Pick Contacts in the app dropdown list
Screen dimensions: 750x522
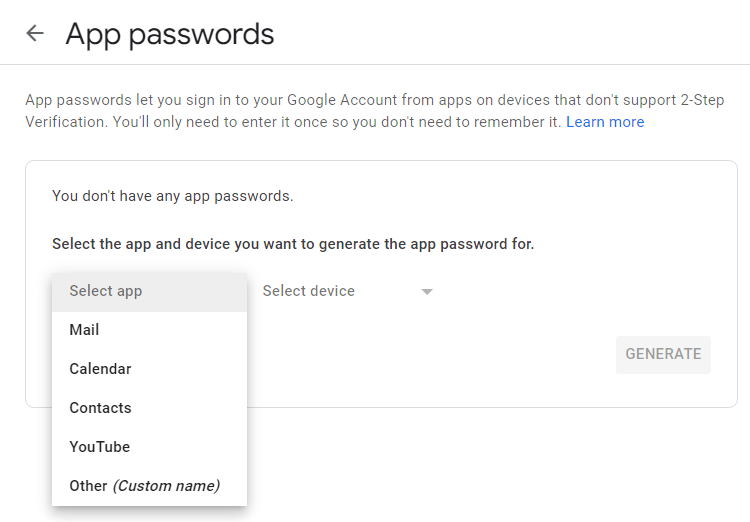149,408
